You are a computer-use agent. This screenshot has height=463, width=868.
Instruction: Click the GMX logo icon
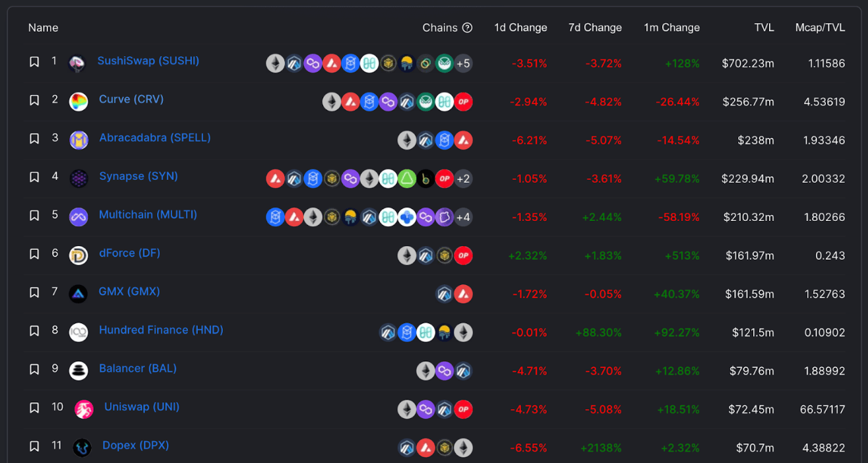tap(78, 293)
